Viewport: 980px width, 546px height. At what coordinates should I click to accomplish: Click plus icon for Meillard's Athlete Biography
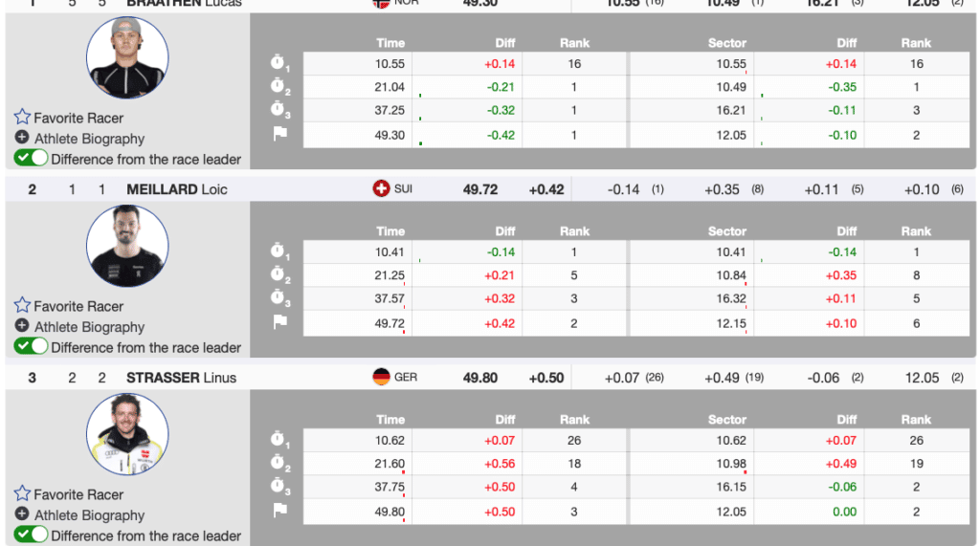pos(22,327)
